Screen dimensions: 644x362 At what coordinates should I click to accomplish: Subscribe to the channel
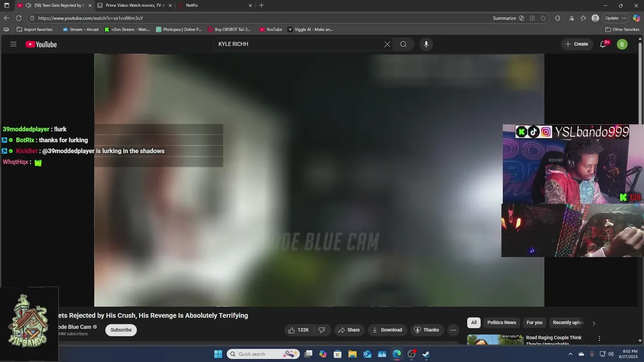click(x=121, y=330)
